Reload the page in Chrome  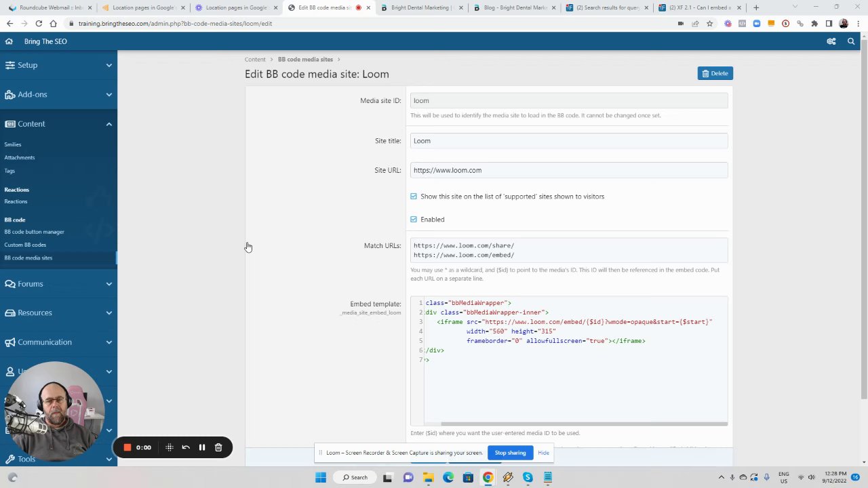click(39, 23)
